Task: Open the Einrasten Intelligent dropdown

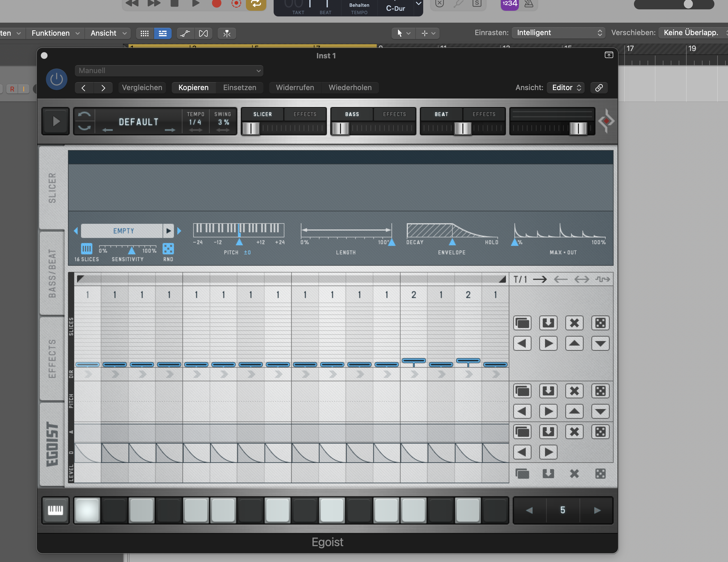Action: point(558,33)
